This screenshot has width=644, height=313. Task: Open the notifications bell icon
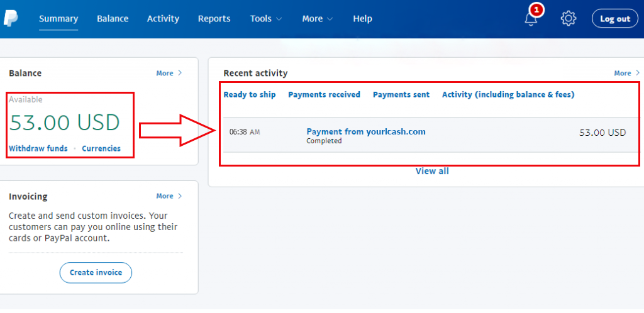pos(531,18)
